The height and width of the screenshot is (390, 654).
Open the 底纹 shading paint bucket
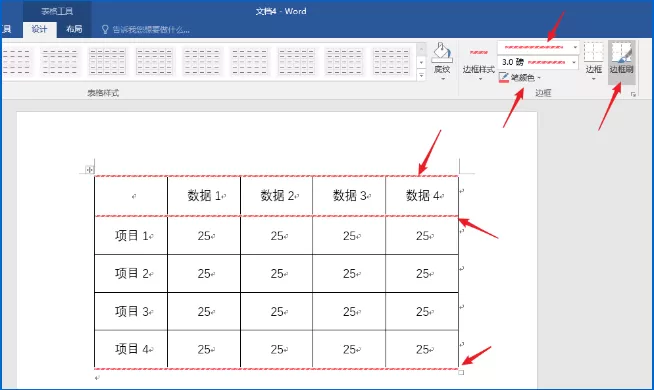point(442,53)
